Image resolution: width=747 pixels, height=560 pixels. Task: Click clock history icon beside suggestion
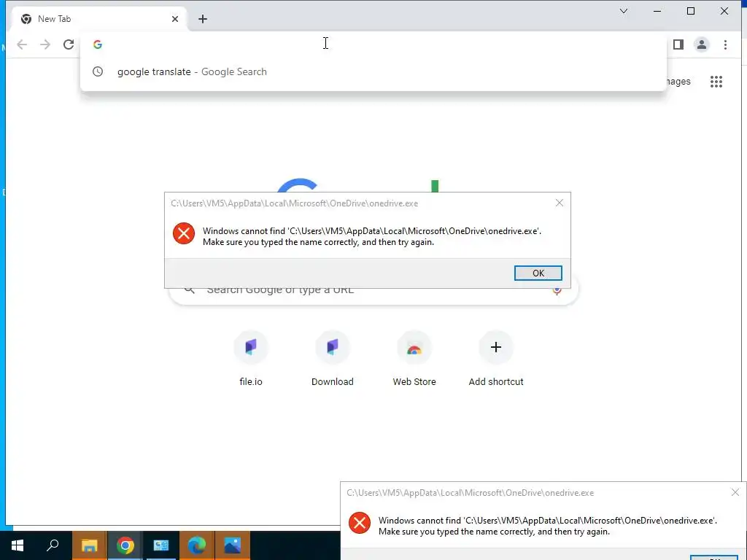pos(98,72)
